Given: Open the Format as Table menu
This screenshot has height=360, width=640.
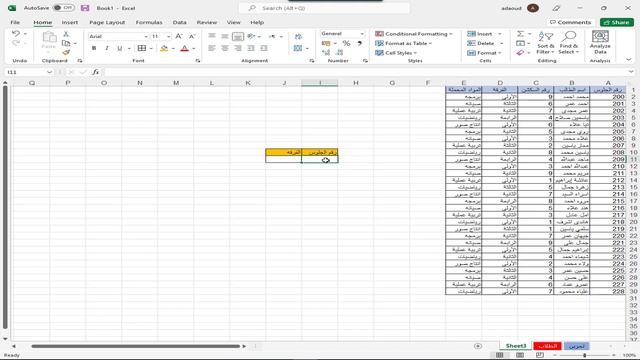Looking at the screenshot, I should 403,43.
